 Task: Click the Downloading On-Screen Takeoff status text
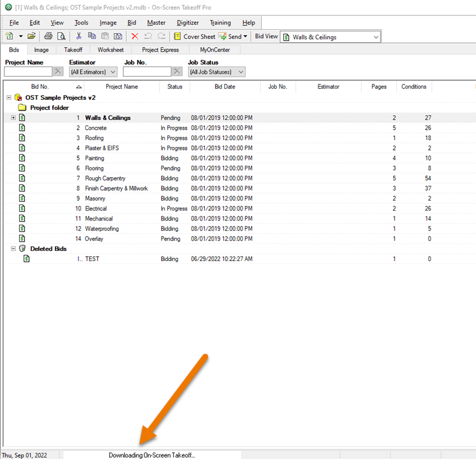(152, 455)
